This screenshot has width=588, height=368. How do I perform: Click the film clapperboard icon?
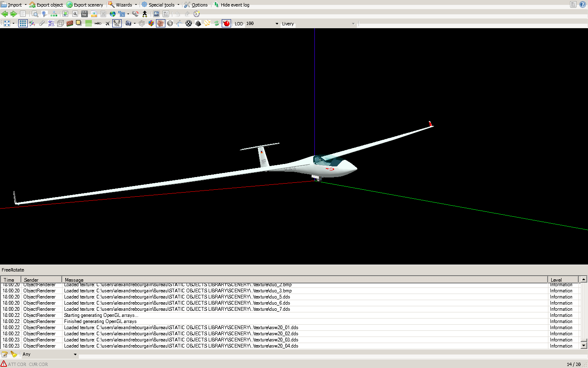pyautogui.click(x=85, y=14)
